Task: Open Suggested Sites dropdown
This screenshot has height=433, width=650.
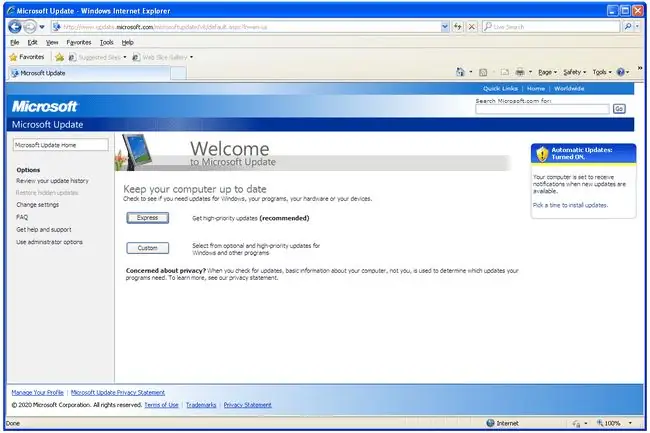Action: [98, 57]
